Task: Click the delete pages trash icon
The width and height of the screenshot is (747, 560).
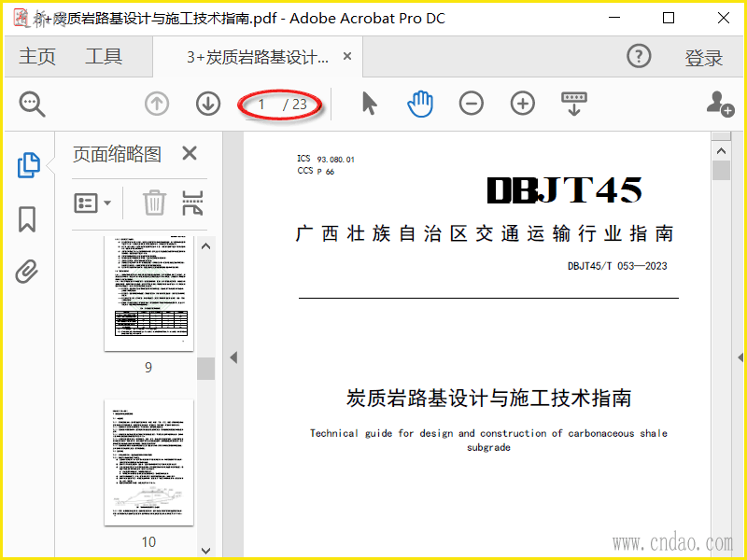Action: pyautogui.click(x=154, y=203)
